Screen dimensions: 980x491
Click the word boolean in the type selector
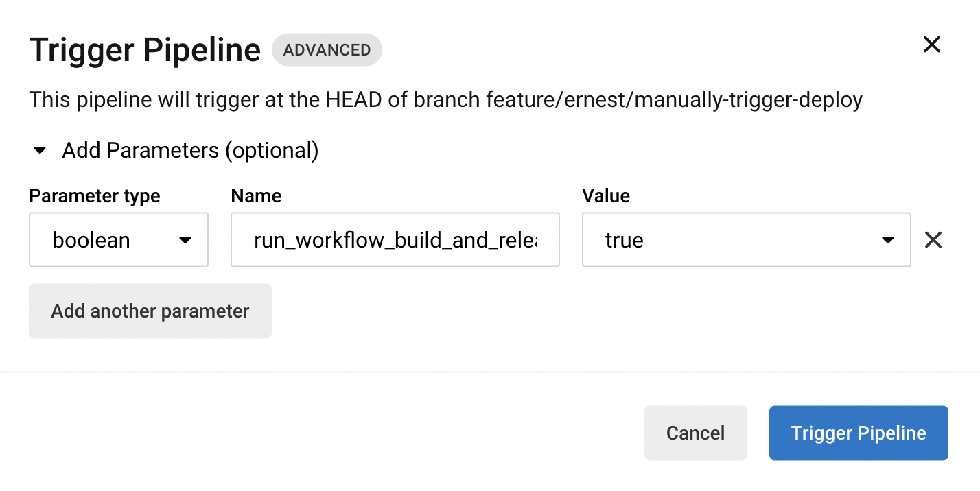(91, 240)
